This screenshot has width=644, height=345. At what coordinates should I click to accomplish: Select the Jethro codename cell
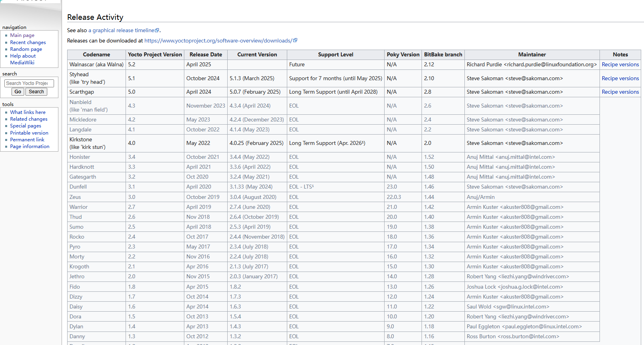tap(97, 277)
